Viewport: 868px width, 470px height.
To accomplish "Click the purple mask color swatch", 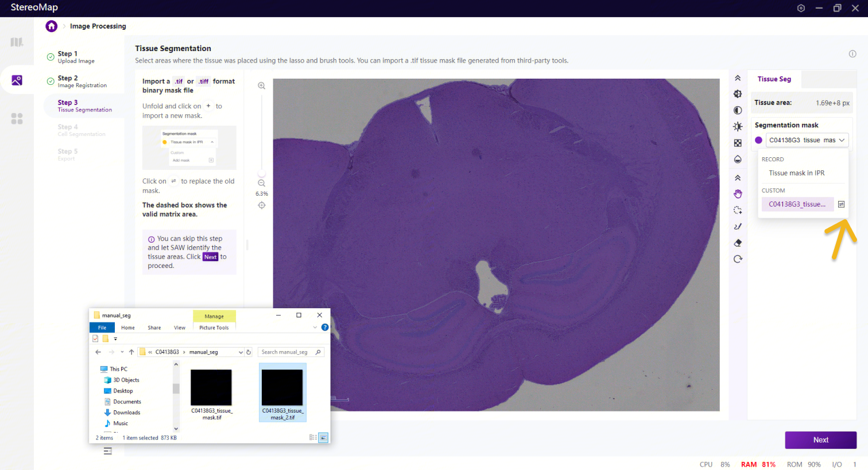I will coord(758,140).
